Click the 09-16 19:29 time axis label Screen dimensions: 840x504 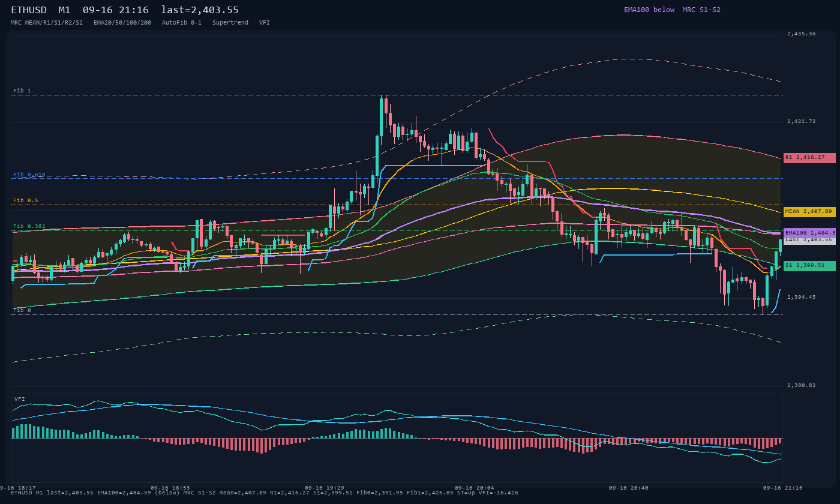click(324, 488)
